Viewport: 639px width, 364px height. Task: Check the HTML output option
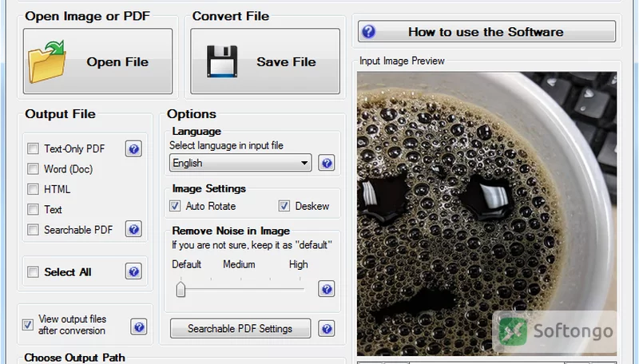point(33,189)
